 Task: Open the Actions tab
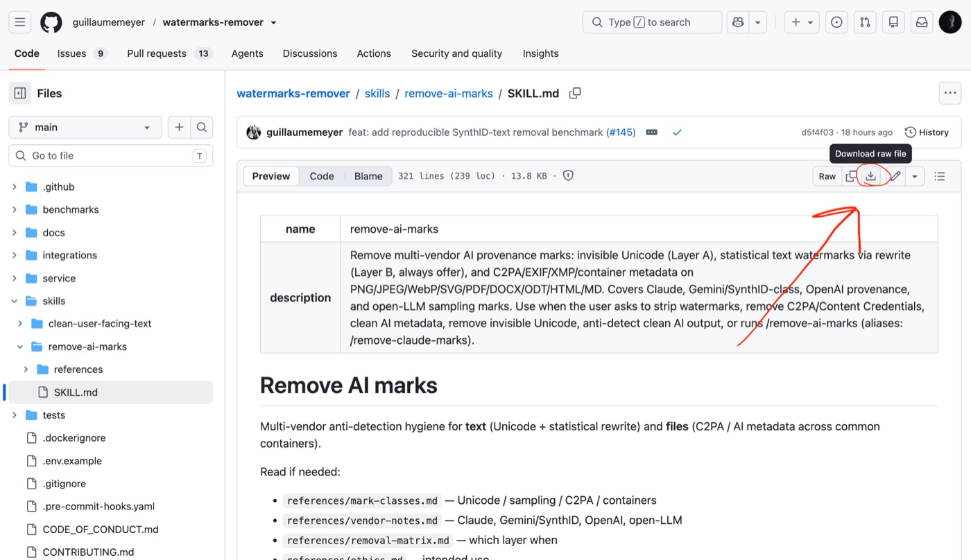pyautogui.click(x=374, y=53)
